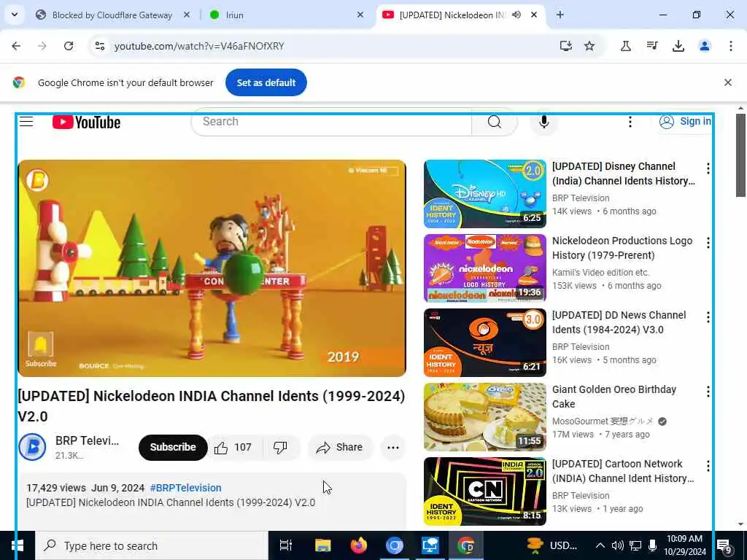
Task: Click Kamil's Video edition etc. channel name
Action: point(600,273)
